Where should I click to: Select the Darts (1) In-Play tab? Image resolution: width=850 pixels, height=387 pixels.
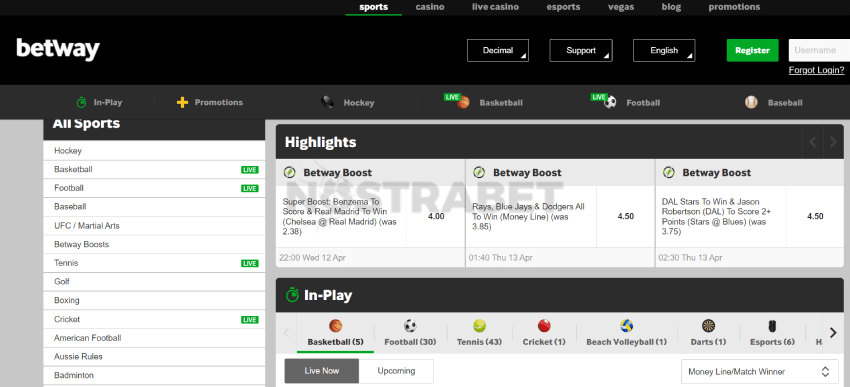pos(708,333)
